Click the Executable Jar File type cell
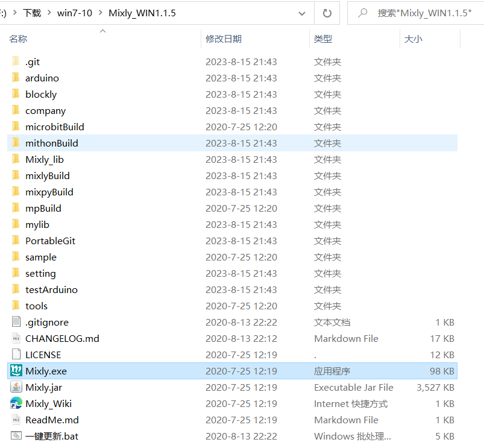This screenshot has height=448, width=484. point(354,387)
